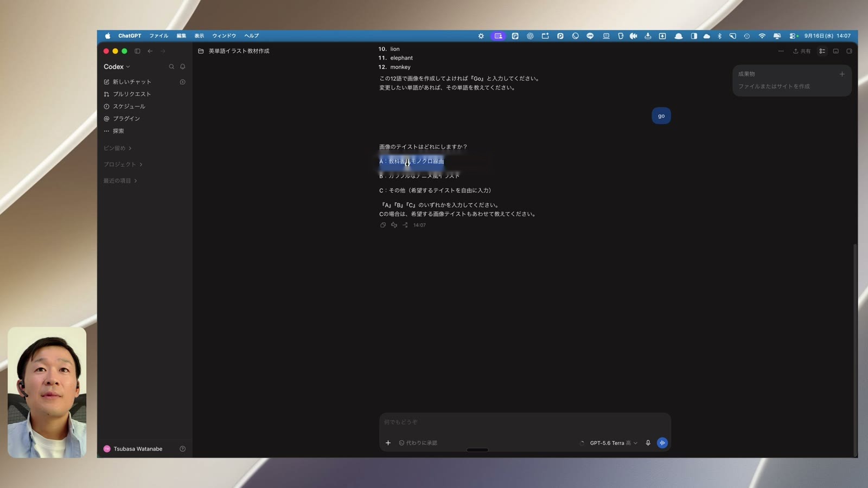Click the 'elephant' list item text
The height and width of the screenshot is (488, 868).
click(401, 58)
